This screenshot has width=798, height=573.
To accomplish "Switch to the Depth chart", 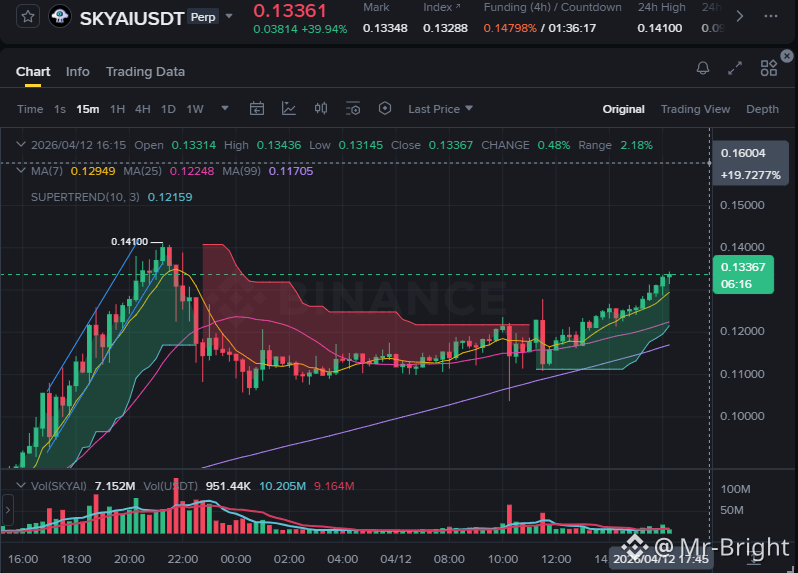I will click(762, 109).
